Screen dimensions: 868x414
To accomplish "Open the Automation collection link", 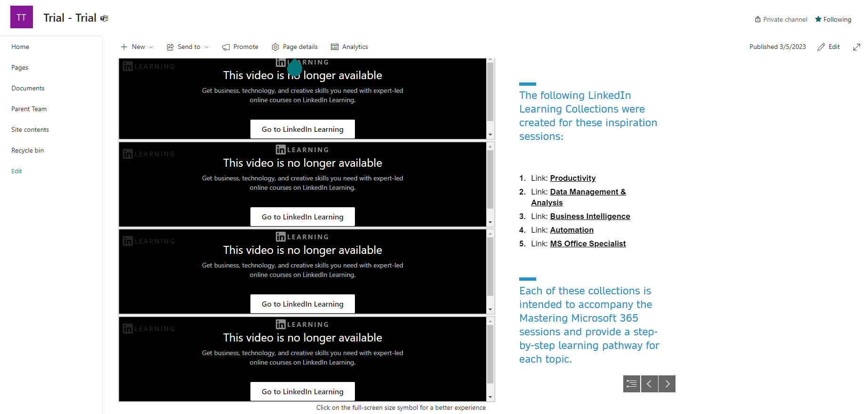I will pyautogui.click(x=572, y=230).
